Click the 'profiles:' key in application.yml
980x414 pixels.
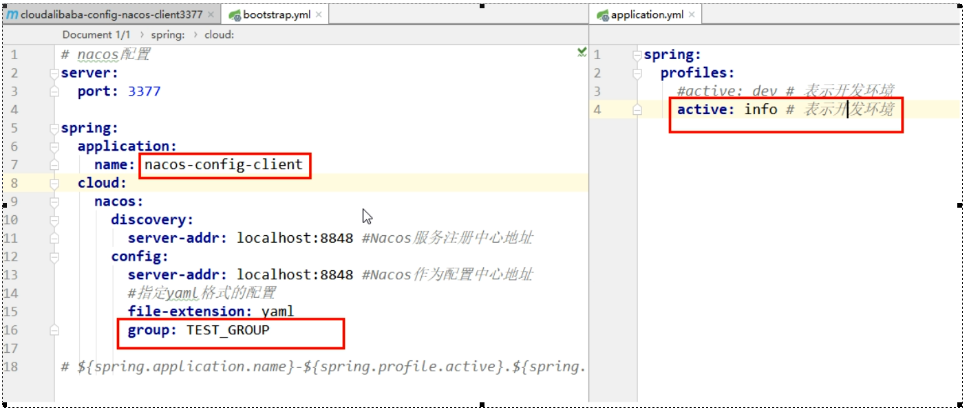point(698,73)
